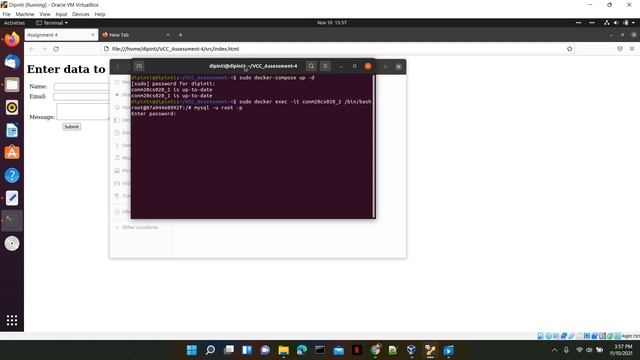Open VirtualBox Machine menu
The image size is (640, 360).
pos(25,14)
